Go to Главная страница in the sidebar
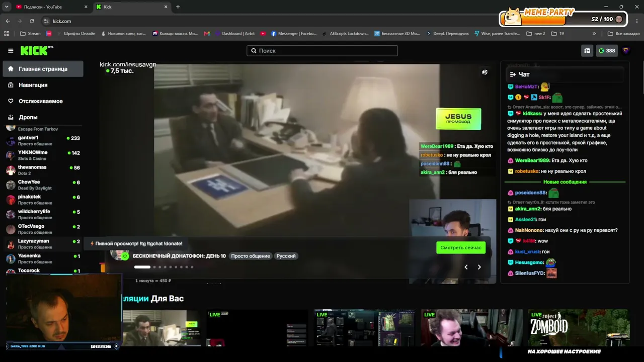The height and width of the screenshot is (362, 644). (43, 69)
